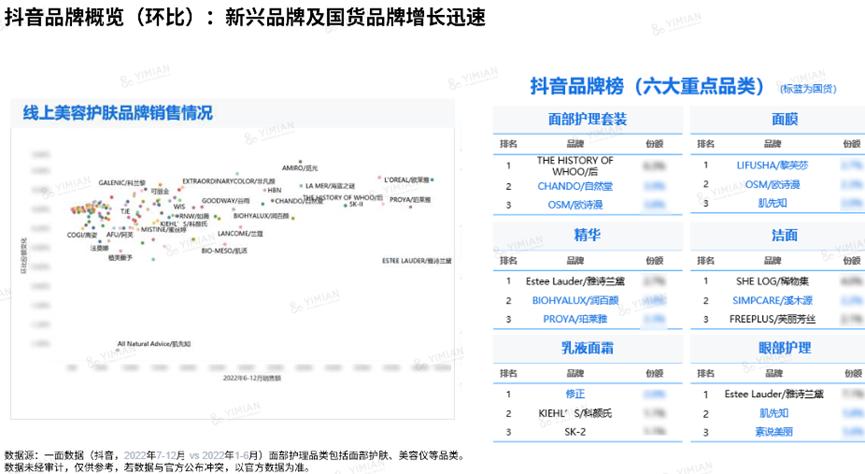Image resolution: width=865 pixels, height=474 pixels.
Task: Click the 线上美容护肤品牌销售情况 chart title
Action: (x=118, y=113)
